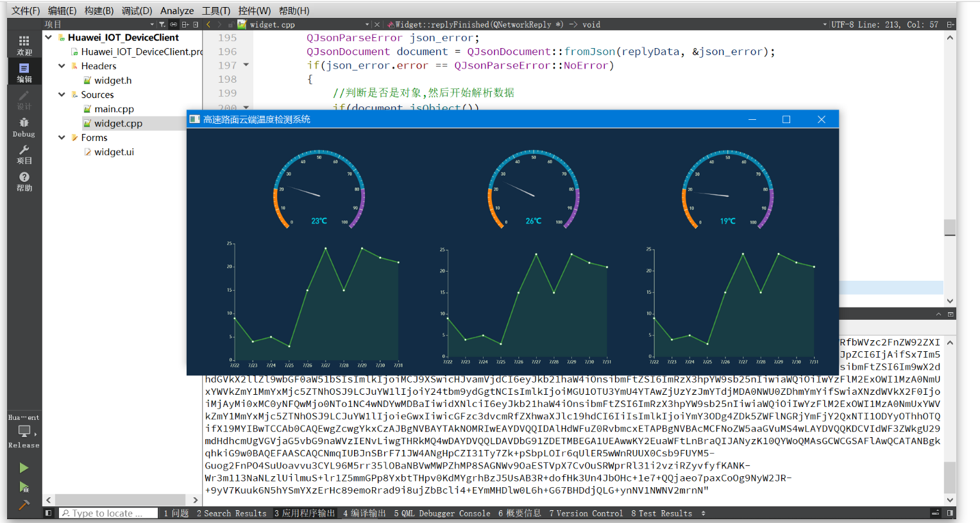The width and height of the screenshot is (980, 523).
Task: Split the project side panel
Action: 185,24
